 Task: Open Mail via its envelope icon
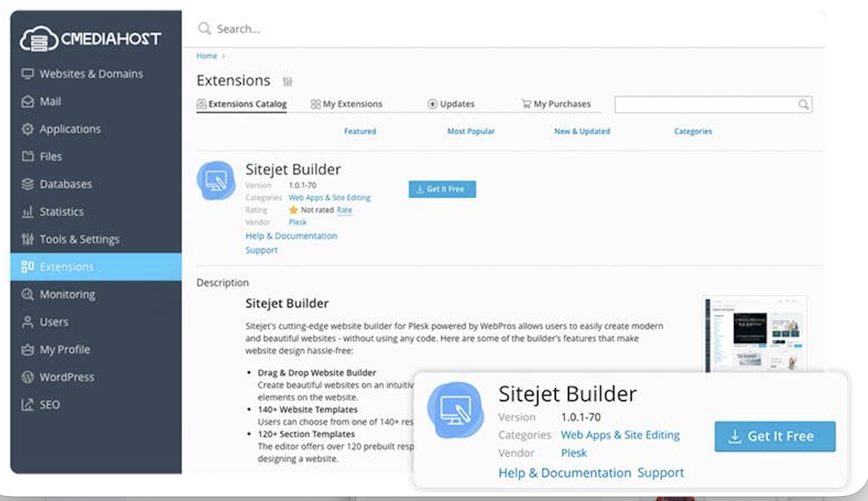(x=27, y=101)
